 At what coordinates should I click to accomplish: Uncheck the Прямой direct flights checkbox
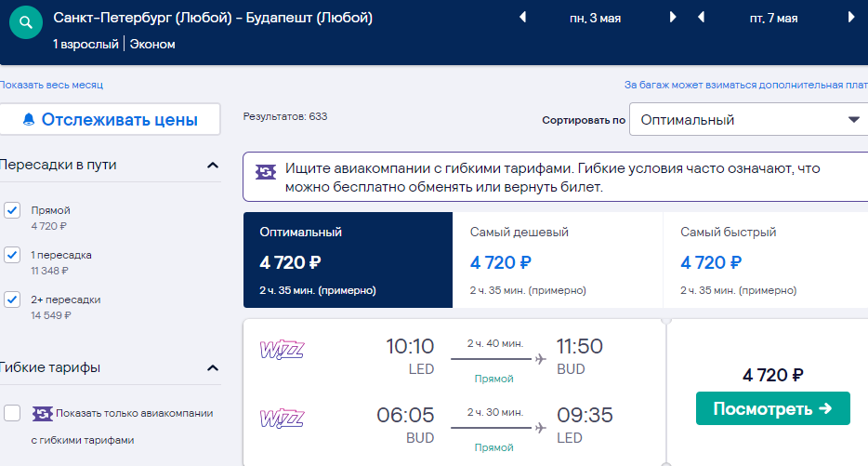[x=12, y=210]
